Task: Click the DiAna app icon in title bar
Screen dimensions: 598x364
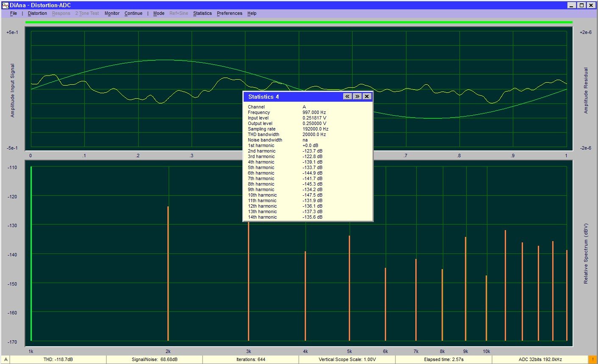Action: click(x=6, y=6)
